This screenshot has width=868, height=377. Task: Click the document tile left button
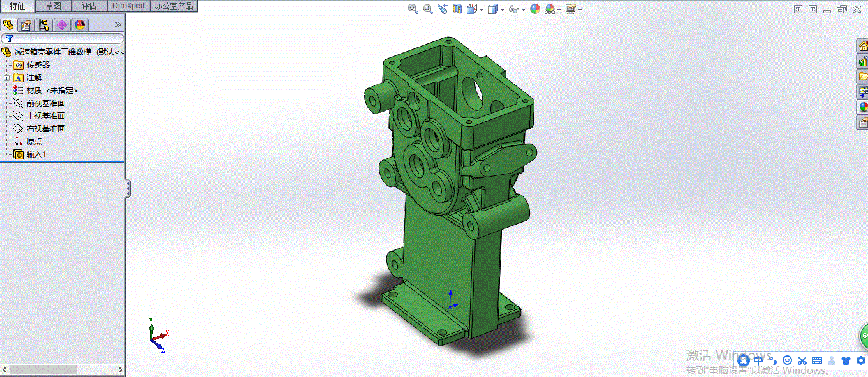coord(798,9)
